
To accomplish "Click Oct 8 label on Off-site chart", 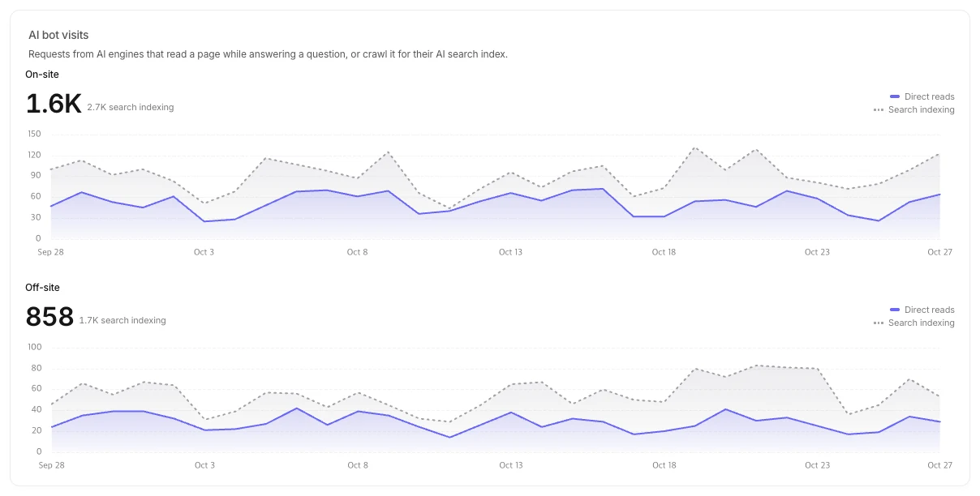I will point(358,465).
